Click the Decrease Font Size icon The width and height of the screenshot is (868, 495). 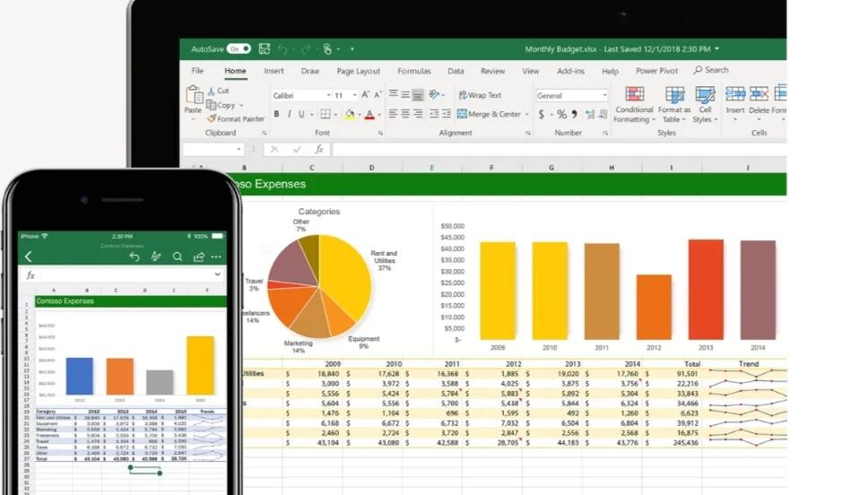[378, 95]
